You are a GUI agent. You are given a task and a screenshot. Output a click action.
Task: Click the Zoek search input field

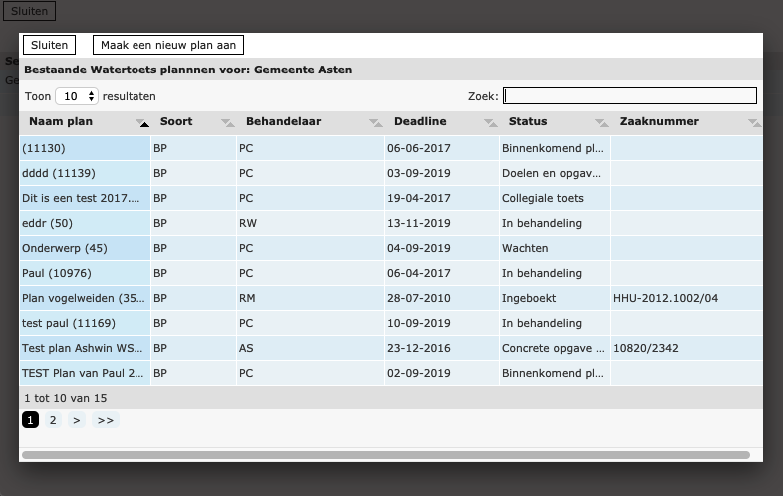coord(630,96)
